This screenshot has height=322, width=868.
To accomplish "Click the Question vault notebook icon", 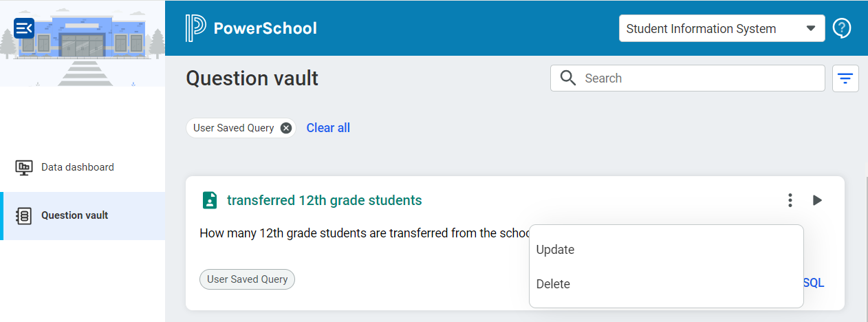I will click(24, 215).
